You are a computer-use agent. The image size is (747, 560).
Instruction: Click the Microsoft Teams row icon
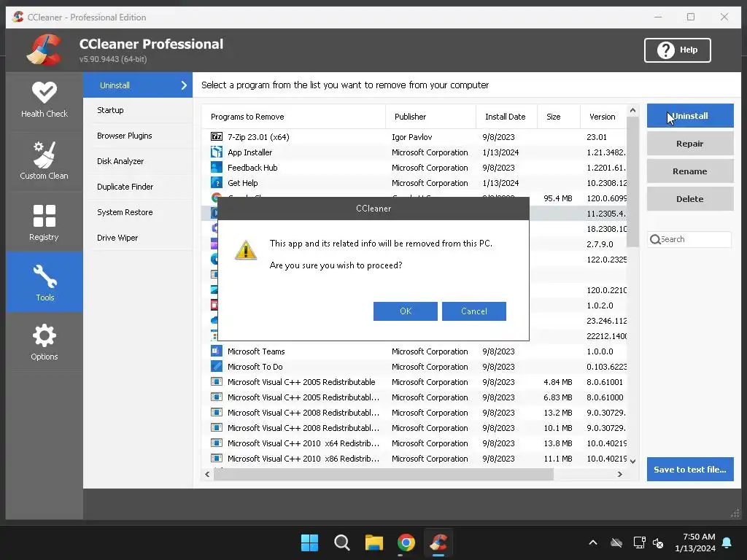tap(217, 351)
